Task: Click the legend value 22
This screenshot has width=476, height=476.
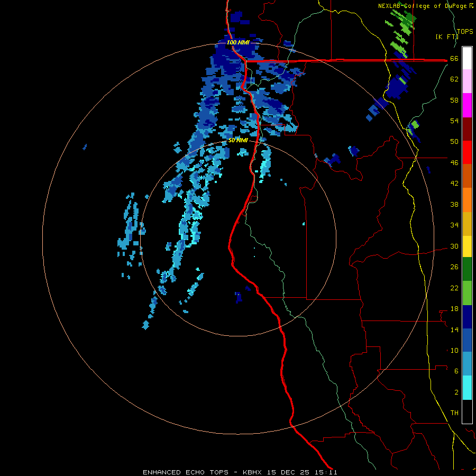Action: click(x=454, y=288)
